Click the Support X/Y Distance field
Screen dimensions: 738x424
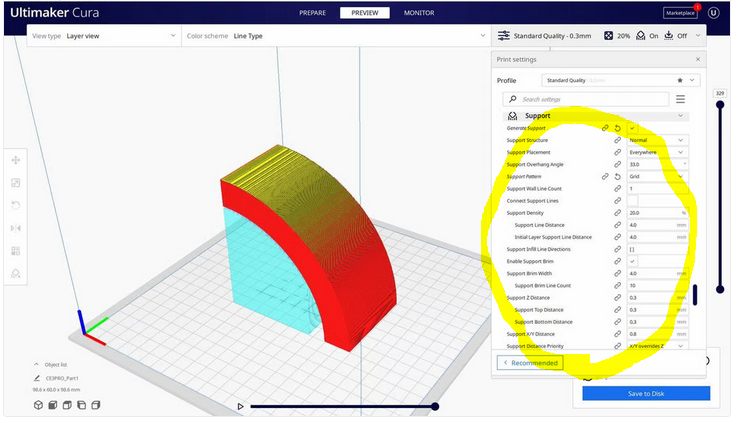pyautogui.click(x=658, y=334)
